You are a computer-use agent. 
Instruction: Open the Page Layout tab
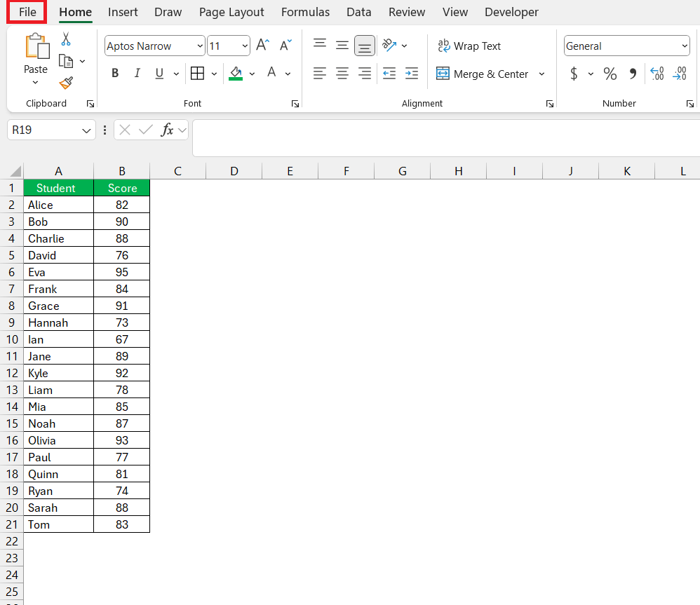point(231,12)
